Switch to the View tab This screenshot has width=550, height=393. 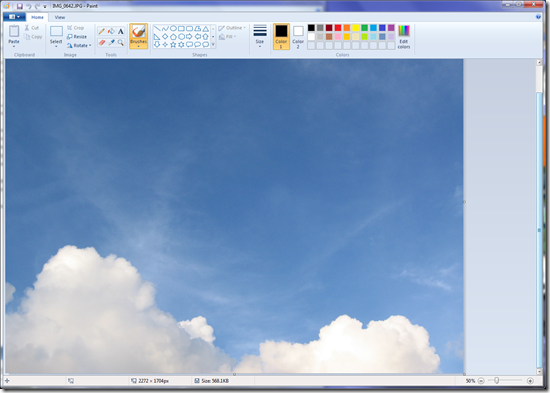pos(60,17)
